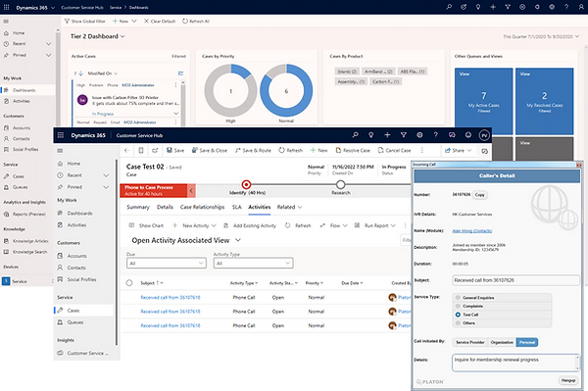This screenshot has width=588, height=391.
Task: Open app launcher in front Customer Service Hub window
Action: 61,135
